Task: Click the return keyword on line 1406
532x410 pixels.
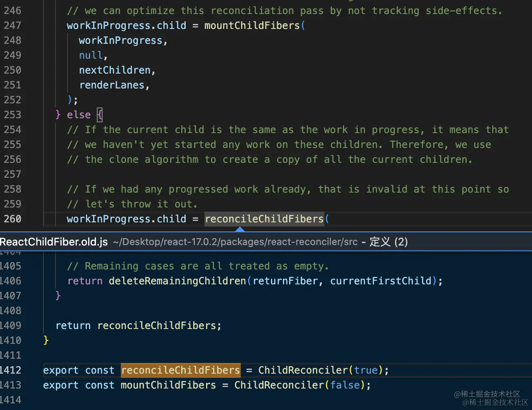Action: point(85,281)
